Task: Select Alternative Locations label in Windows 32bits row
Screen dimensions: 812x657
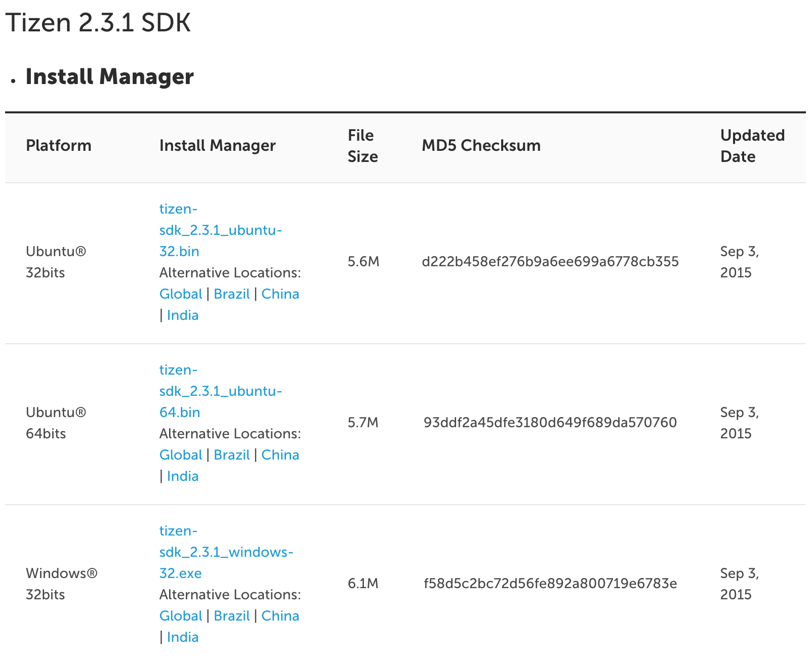Action: point(230,595)
